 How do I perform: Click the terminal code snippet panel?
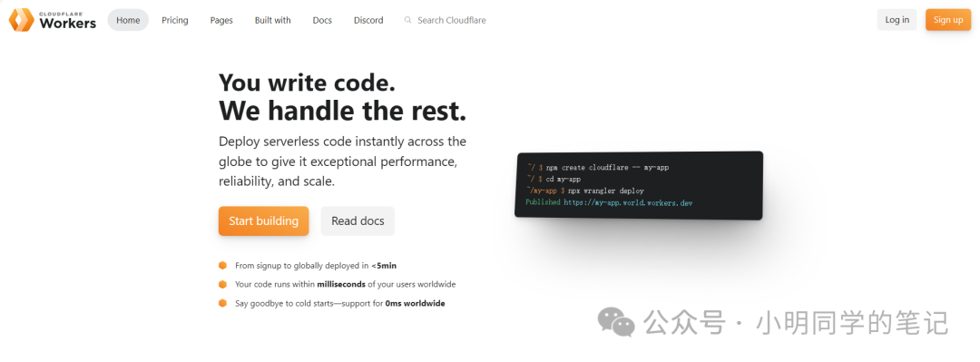click(x=639, y=185)
